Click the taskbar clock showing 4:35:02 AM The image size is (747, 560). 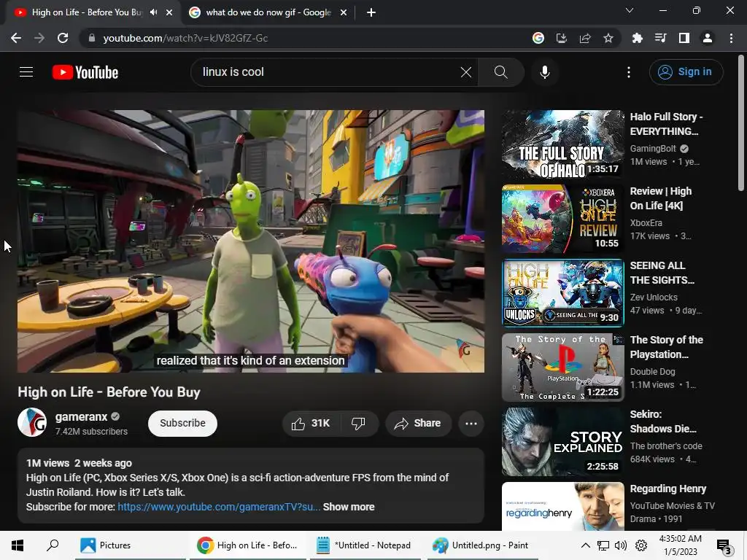click(x=681, y=545)
